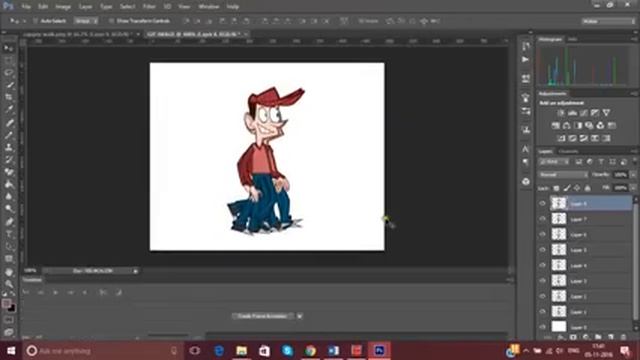Open the Filter menu

tap(149, 7)
